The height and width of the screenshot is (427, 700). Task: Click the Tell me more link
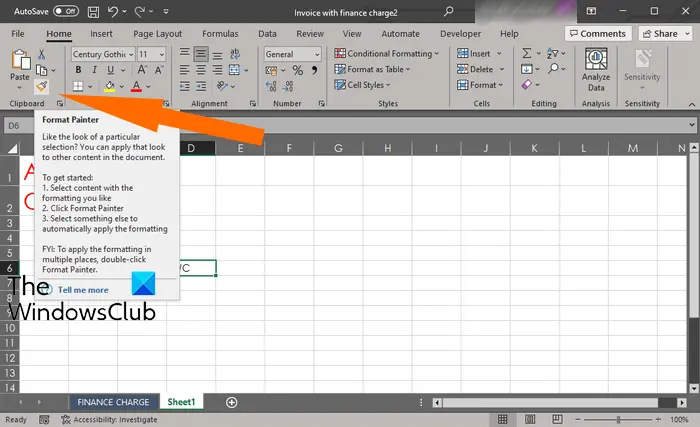click(83, 290)
